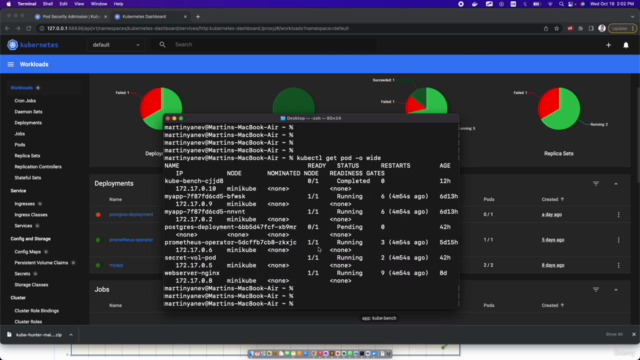Collapse the Jobs section

(616, 289)
